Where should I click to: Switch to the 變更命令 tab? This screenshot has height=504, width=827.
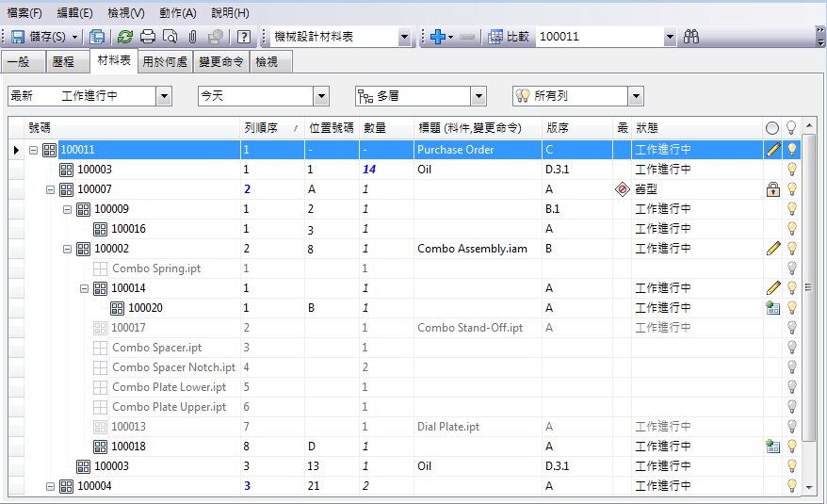click(x=221, y=62)
